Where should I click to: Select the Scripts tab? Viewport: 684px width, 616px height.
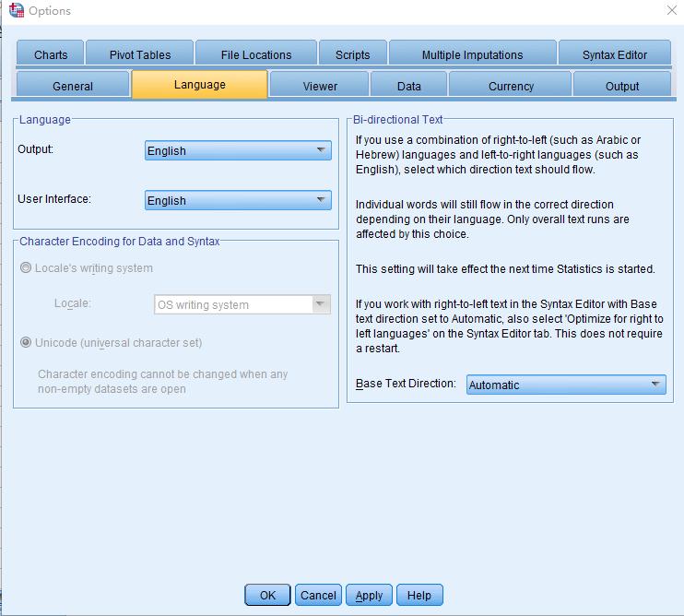pyautogui.click(x=353, y=54)
